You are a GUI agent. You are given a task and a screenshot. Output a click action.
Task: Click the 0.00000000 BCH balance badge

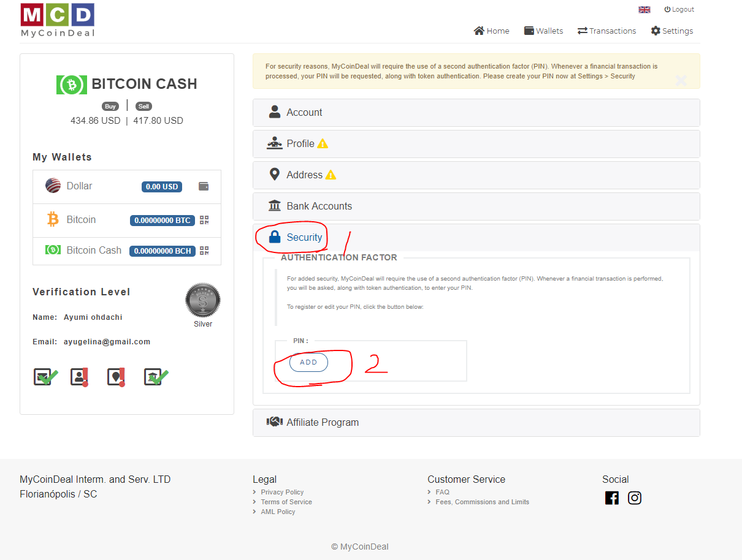point(162,251)
